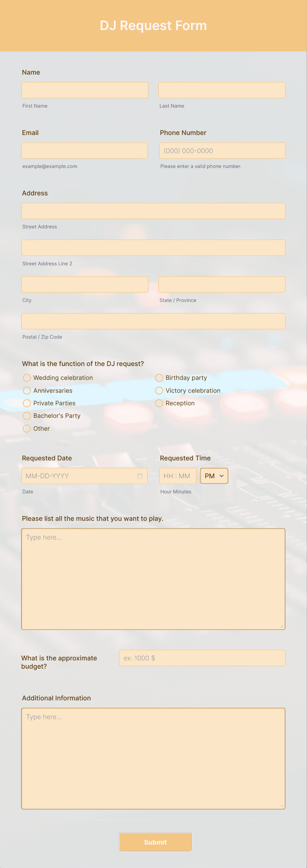Click the approximate budget field

click(202, 658)
